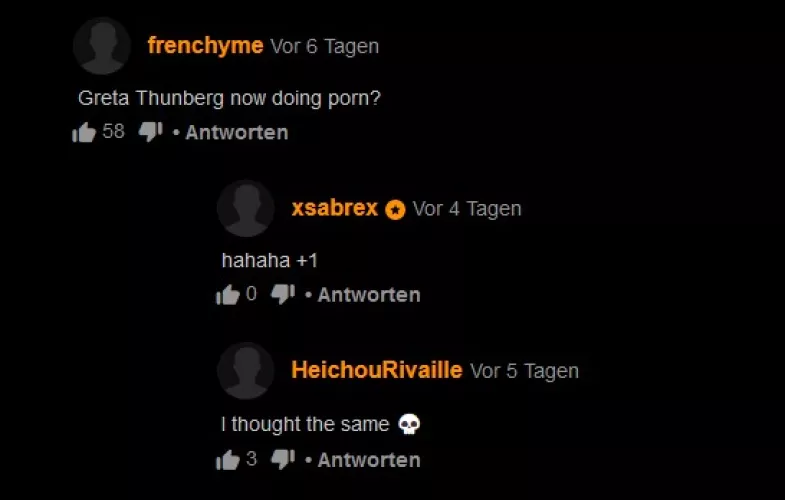Click the Vor 6 Tagen timestamp
The image size is (785, 500).
tap(325, 47)
